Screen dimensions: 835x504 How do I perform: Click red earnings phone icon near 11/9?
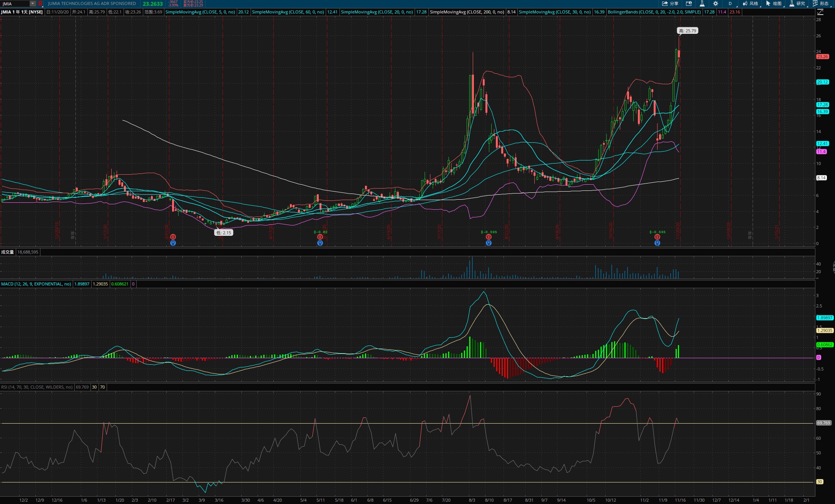[657, 237]
